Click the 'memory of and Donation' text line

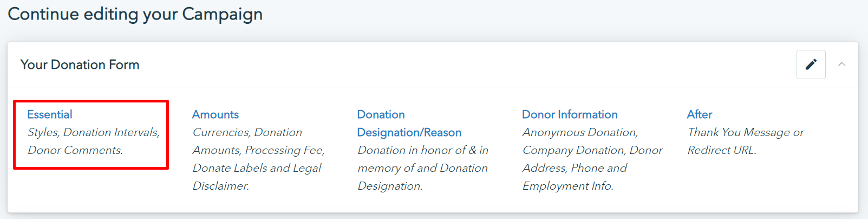click(x=423, y=168)
